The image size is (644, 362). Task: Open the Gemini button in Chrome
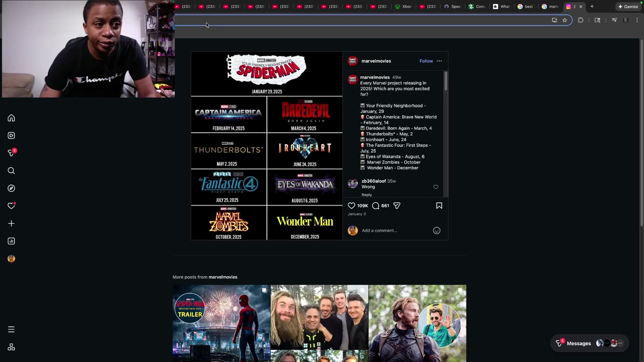click(x=628, y=7)
